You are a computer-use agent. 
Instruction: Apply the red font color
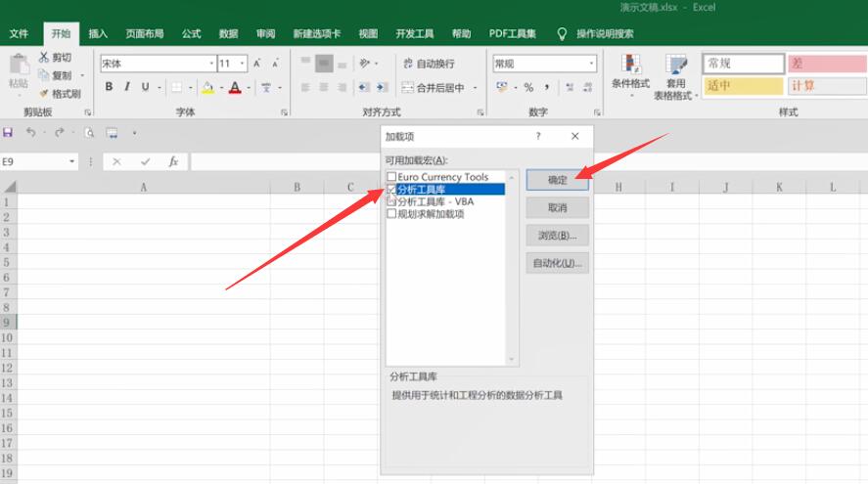coord(235,87)
